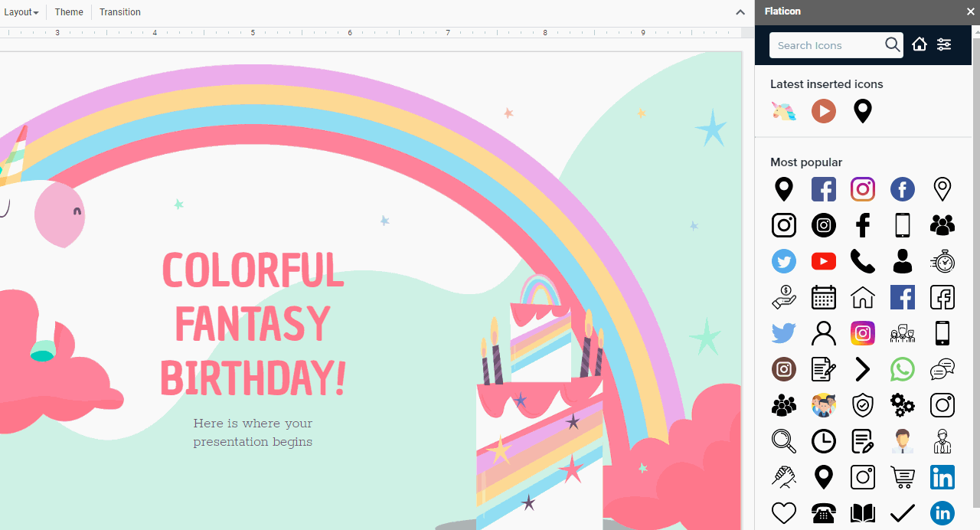Insert the outlined Facebook square icon

point(942,297)
